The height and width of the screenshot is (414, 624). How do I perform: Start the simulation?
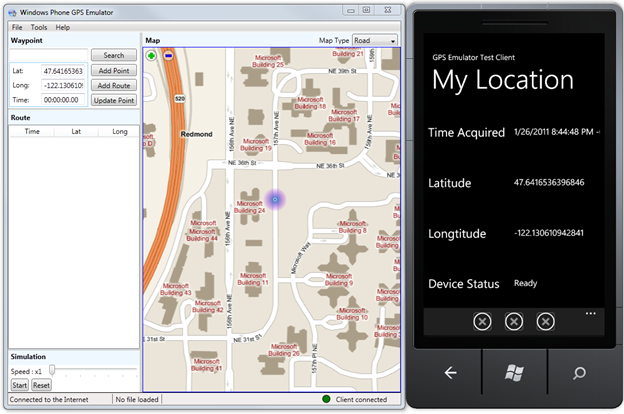(20, 385)
